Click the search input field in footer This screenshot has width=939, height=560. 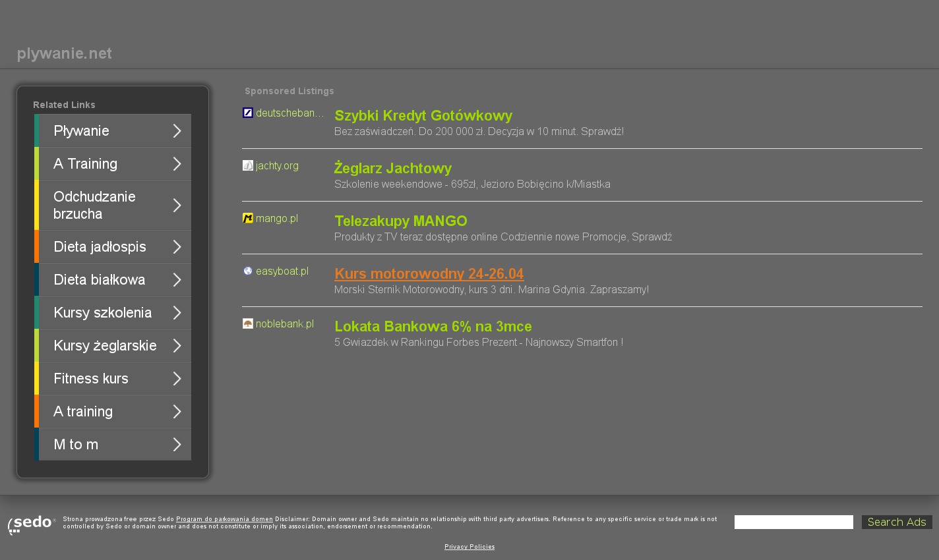pyautogui.click(x=793, y=522)
